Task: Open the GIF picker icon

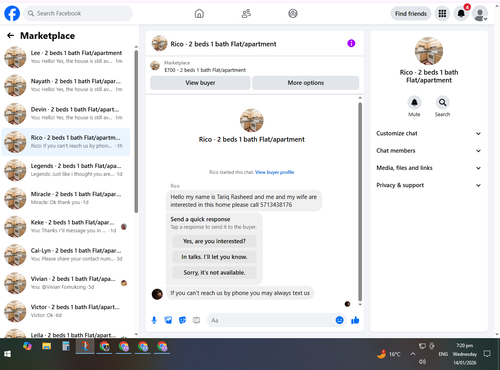Action: pos(197,320)
